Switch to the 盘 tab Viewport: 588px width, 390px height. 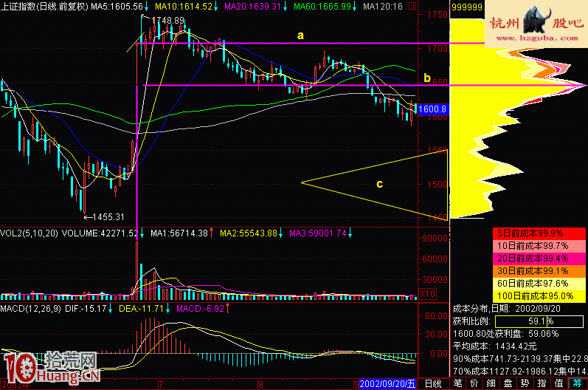[x=508, y=383]
